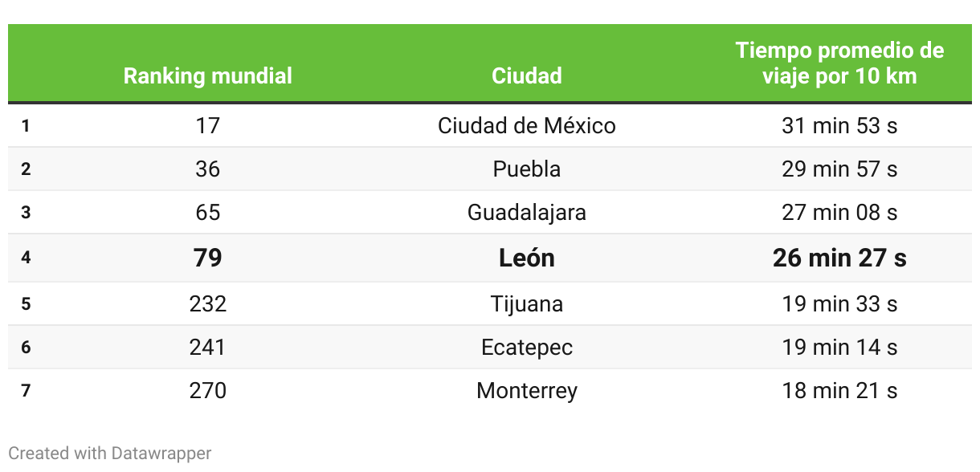Select the Ecatepec city cell
The image size is (980, 472).
[527, 348]
